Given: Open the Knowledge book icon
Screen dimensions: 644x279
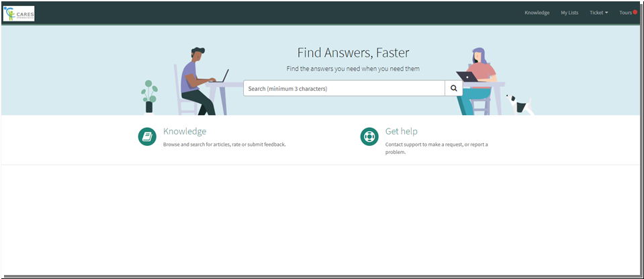Looking at the screenshot, I should (x=147, y=136).
